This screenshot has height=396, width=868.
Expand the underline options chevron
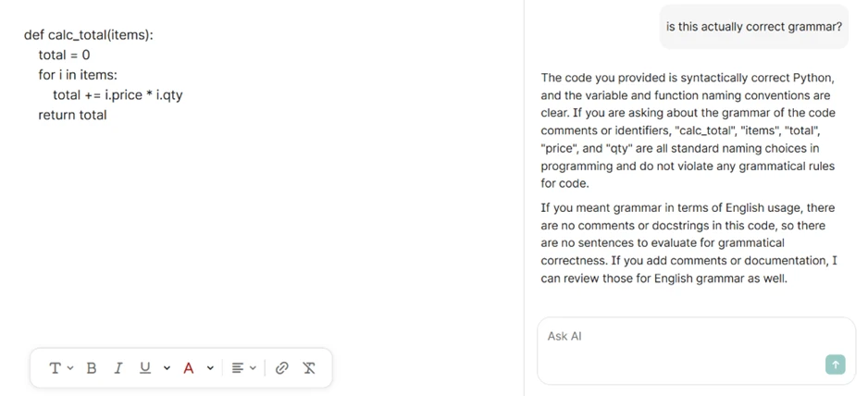tap(167, 367)
